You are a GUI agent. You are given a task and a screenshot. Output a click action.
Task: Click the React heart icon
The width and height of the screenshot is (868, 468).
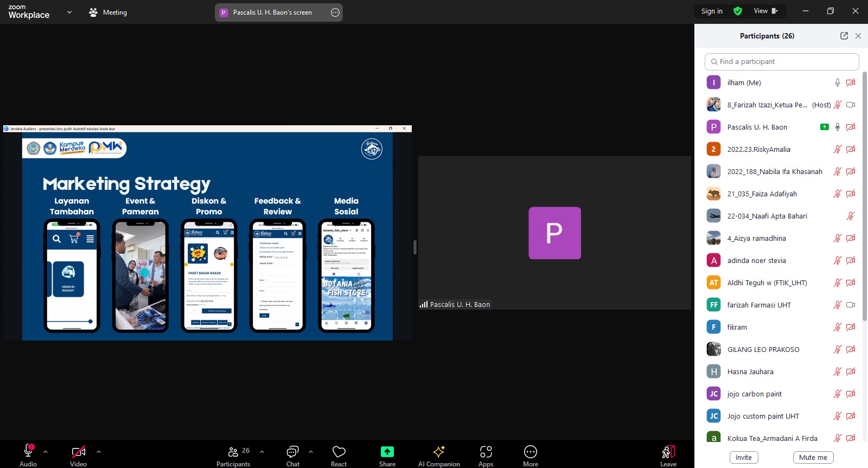pyautogui.click(x=339, y=452)
